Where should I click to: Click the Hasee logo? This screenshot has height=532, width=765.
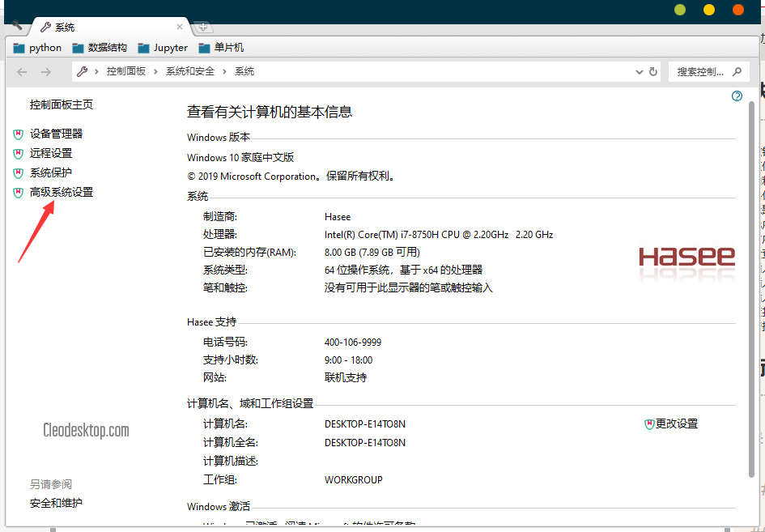[687, 257]
